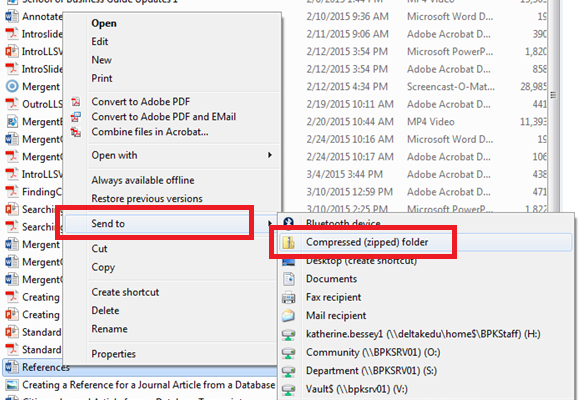Click the Combine files in Acrobat icon

pos(76,132)
